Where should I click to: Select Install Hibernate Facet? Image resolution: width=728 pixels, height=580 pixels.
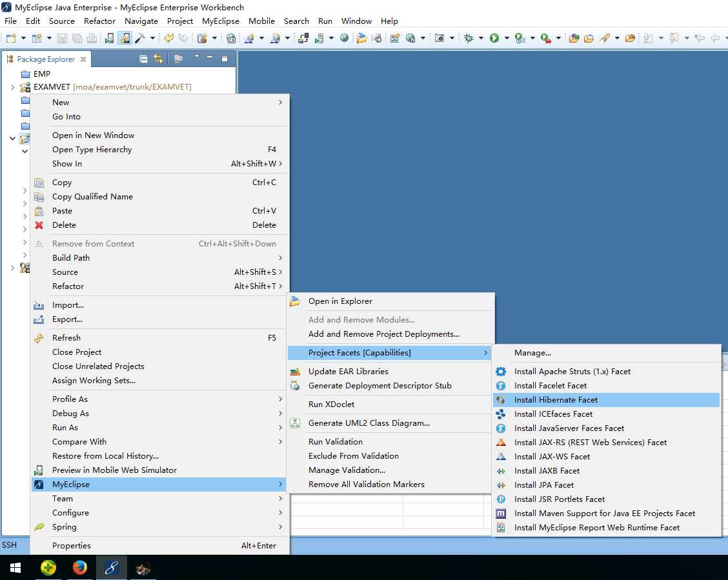coord(607,400)
